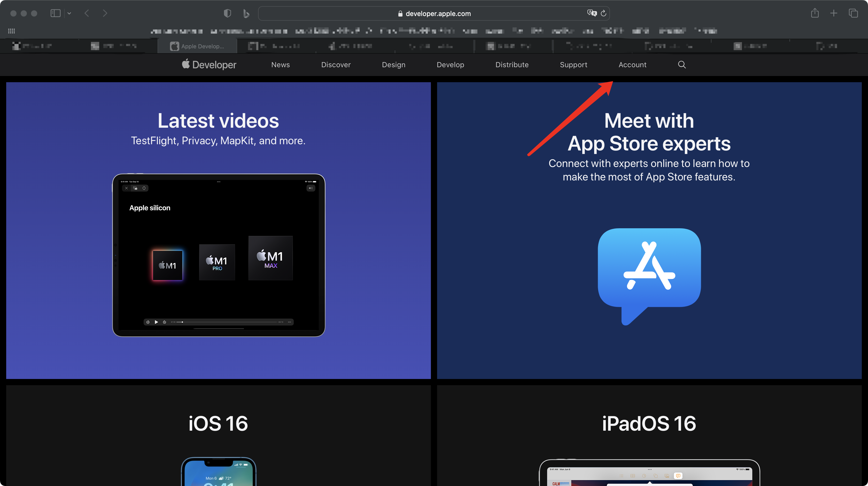
Task: Open the Latest videos heading link
Action: [x=218, y=121]
